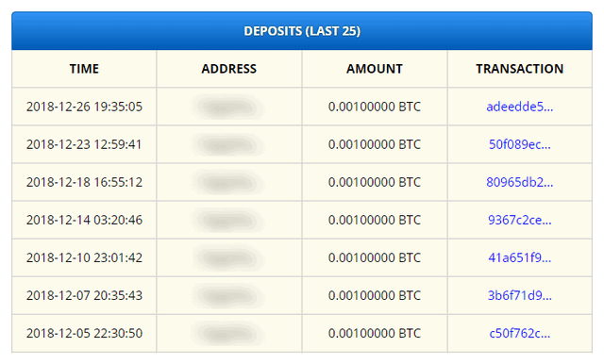Open transaction link 50f089ec...
The height and width of the screenshot is (364, 604).
(x=519, y=144)
